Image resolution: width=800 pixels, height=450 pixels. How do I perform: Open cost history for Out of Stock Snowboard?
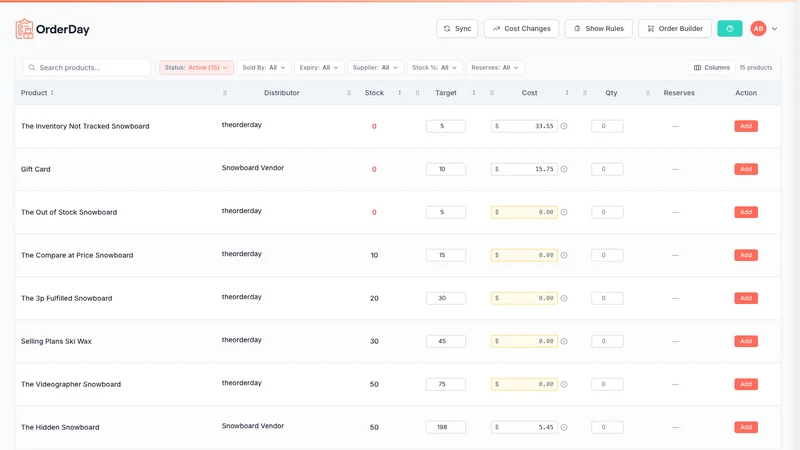[564, 212]
